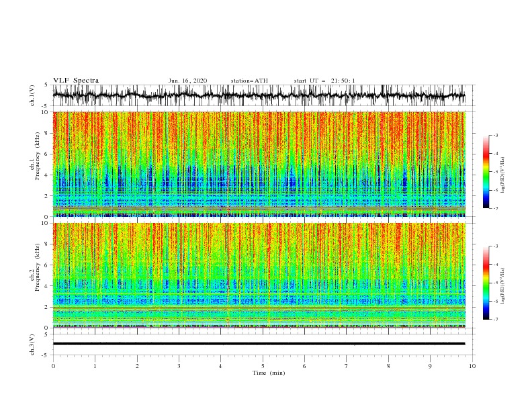
Task: Click the ch.1 frequency tick "4"
Action: click(47, 175)
